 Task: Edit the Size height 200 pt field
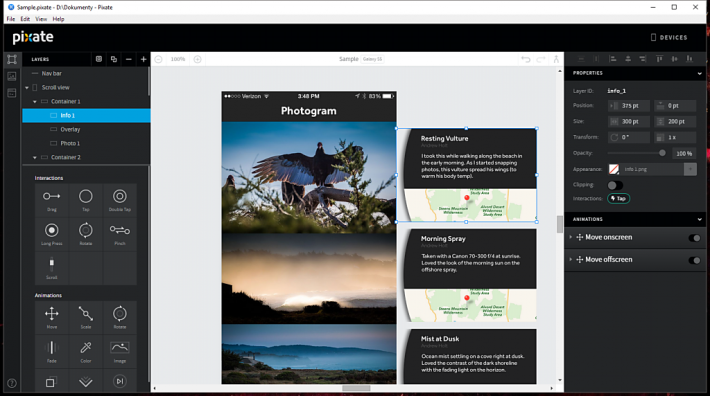[675, 122]
